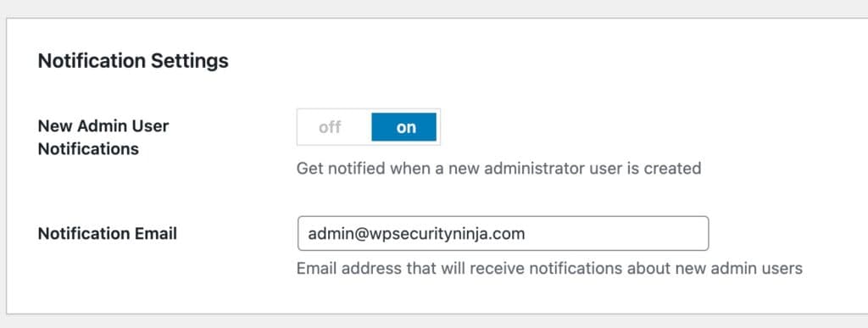Click the admin@wpsecurityninja.com email text

click(416, 234)
